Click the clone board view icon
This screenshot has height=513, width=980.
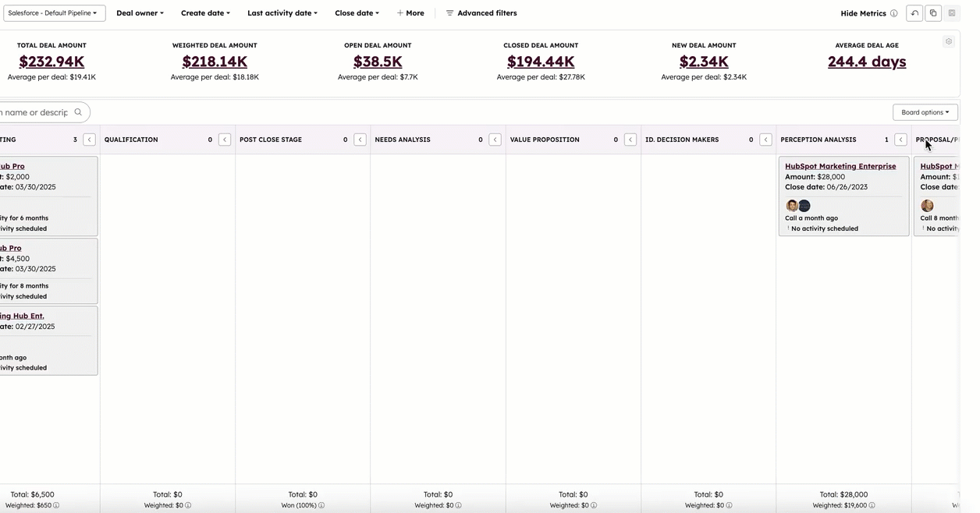932,12
